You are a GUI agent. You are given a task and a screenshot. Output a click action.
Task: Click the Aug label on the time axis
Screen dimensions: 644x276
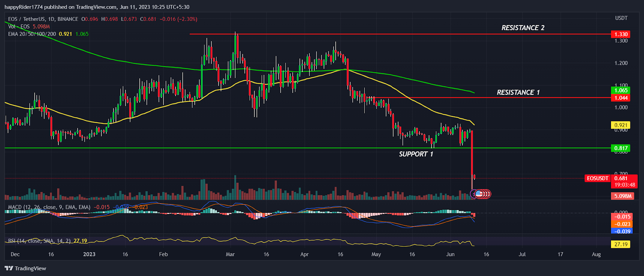596,254
